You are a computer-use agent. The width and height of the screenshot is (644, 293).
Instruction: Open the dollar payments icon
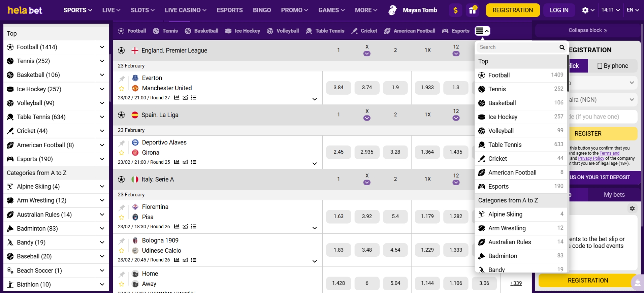click(455, 10)
